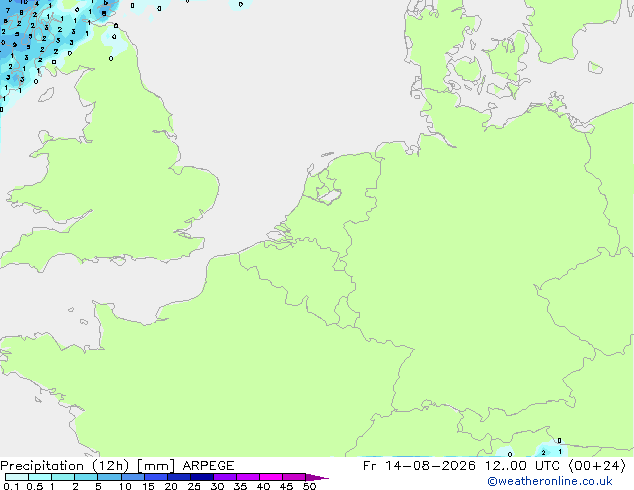Click the date "Fr 14-08-2026"

(x=419, y=466)
